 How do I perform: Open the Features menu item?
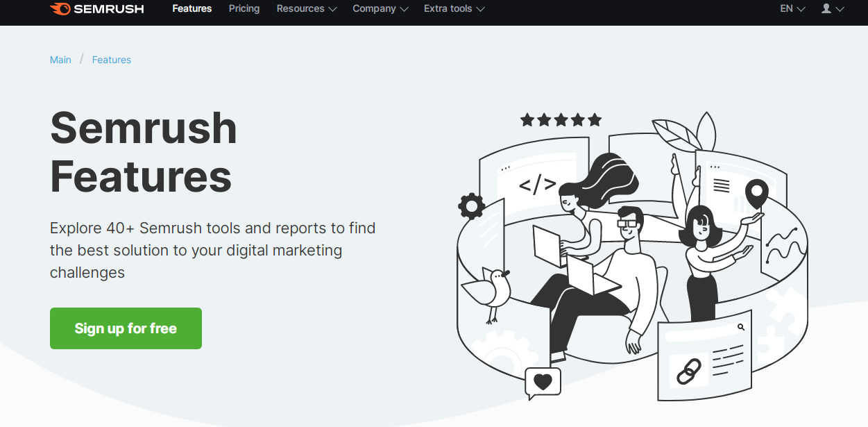click(x=192, y=9)
